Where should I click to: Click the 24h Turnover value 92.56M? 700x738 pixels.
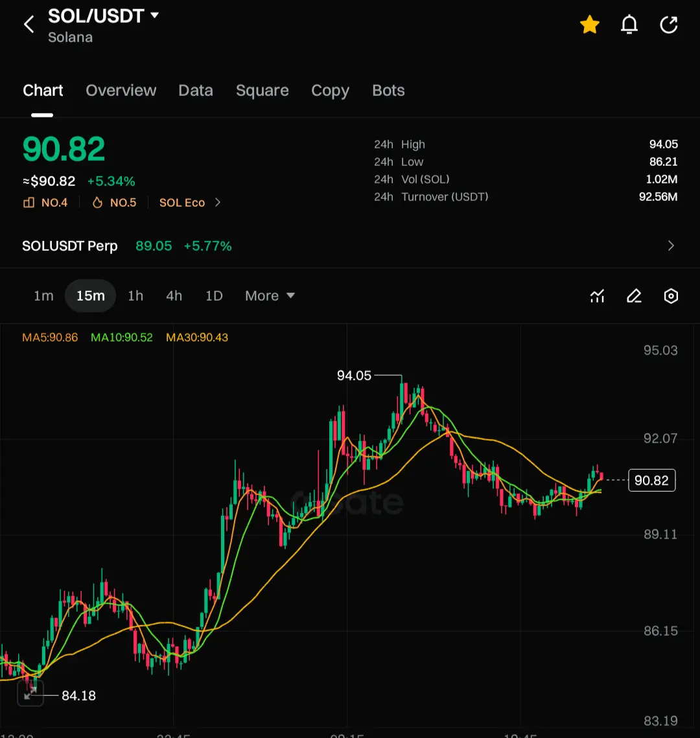658,197
